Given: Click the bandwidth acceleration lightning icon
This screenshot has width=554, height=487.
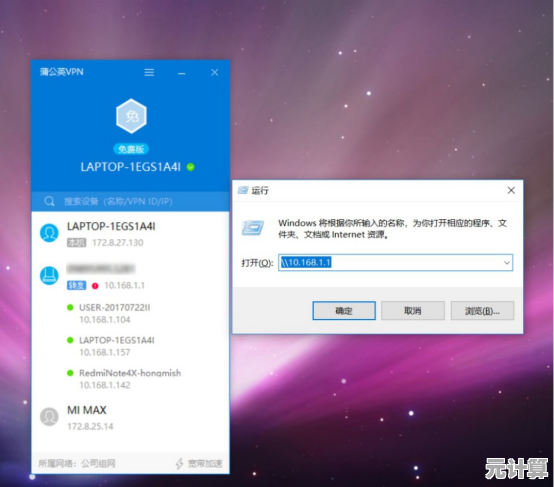Looking at the screenshot, I should click(x=179, y=464).
